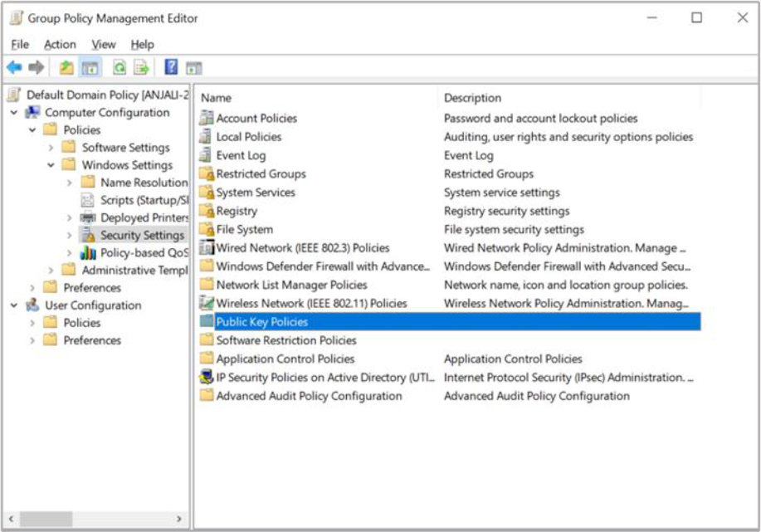Select IP Security Policies on Active Directory icon
This screenshot has height=532, width=761.
pos(207,378)
